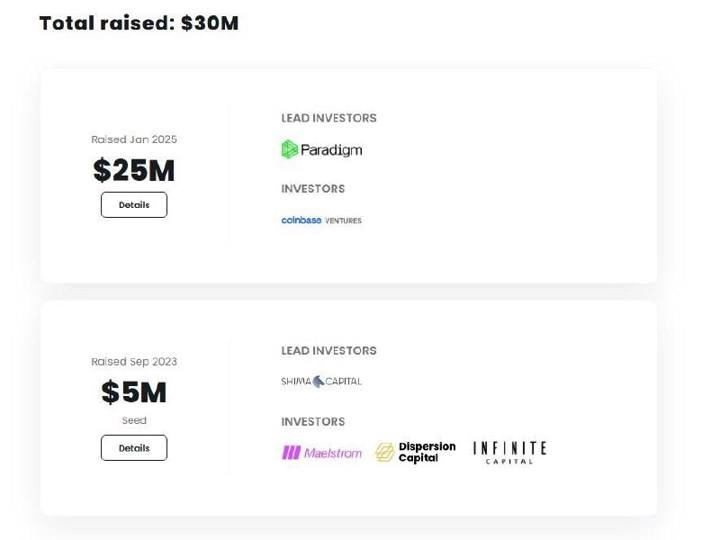The image size is (720, 540).
Task: Click Lead Investors heading in Jan 2025 card
Action: 329,118
